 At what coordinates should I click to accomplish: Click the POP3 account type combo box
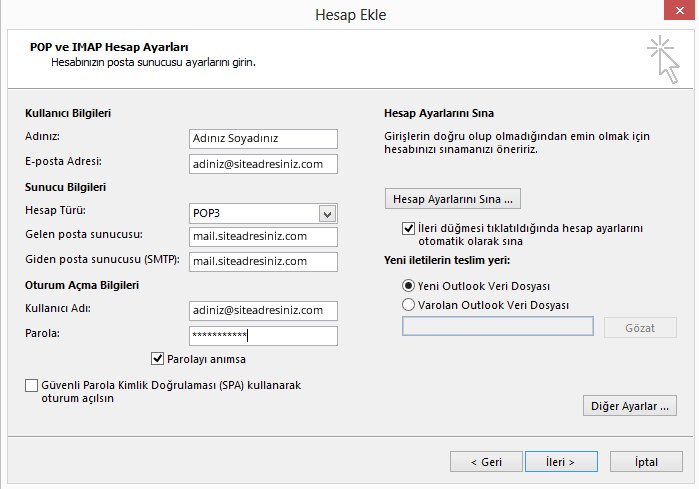click(263, 214)
